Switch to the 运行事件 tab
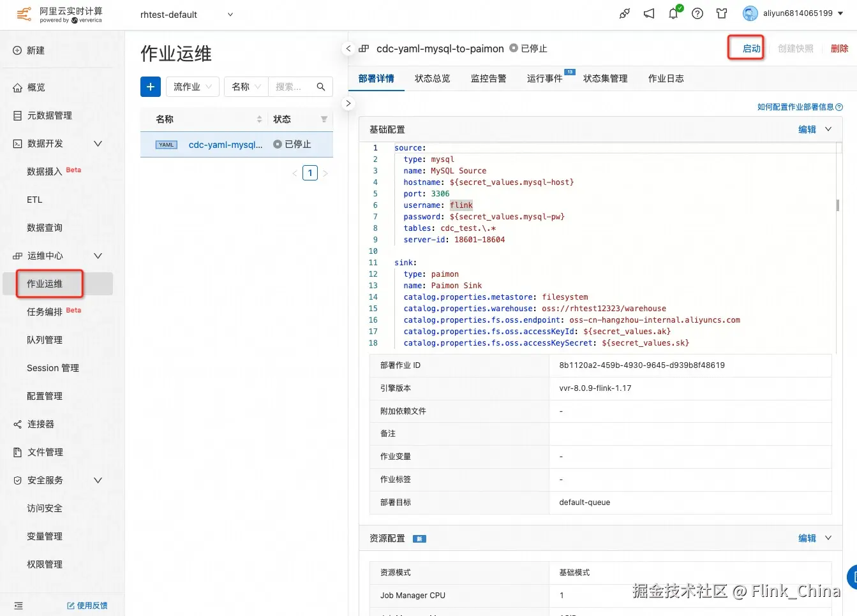The image size is (857, 616). click(x=545, y=78)
